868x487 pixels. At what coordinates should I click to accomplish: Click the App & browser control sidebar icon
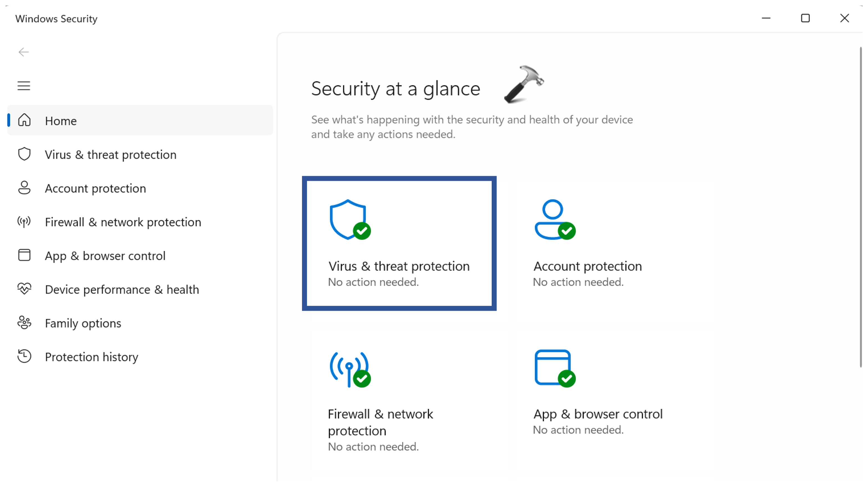click(x=24, y=255)
